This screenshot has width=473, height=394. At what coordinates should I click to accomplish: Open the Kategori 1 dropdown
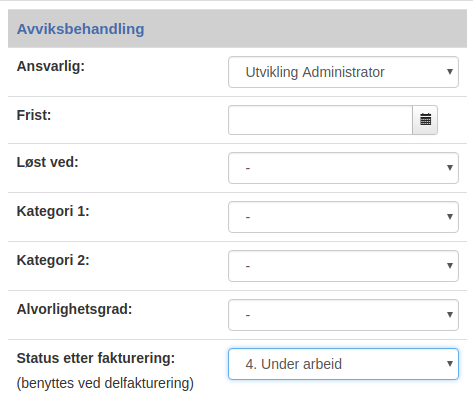coord(343,217)
